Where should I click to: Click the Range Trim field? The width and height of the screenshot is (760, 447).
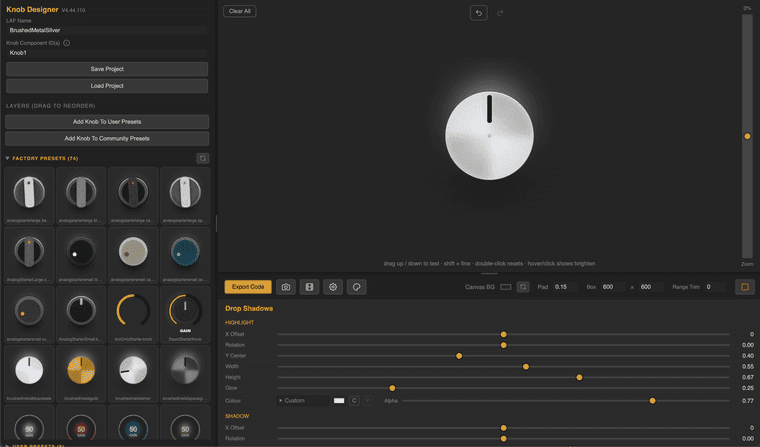coord(716,287)
